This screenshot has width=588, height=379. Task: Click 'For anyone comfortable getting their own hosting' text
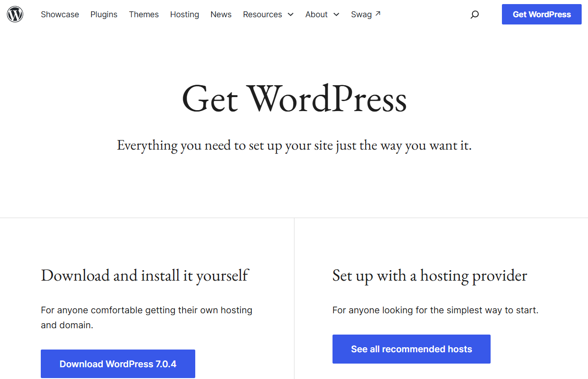pos(147,318)
